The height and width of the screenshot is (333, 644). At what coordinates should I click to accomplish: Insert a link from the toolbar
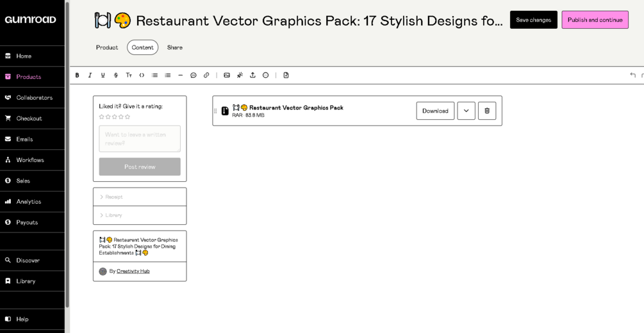206,75
